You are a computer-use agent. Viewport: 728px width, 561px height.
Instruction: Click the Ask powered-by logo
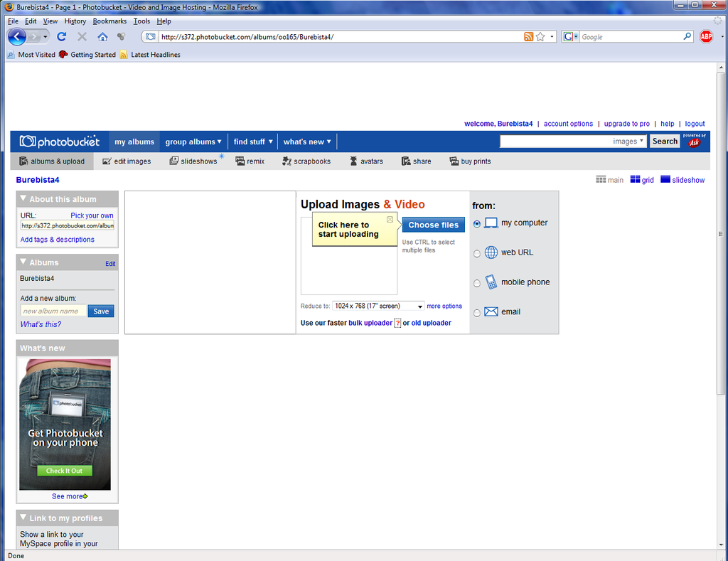click(694, 141)
